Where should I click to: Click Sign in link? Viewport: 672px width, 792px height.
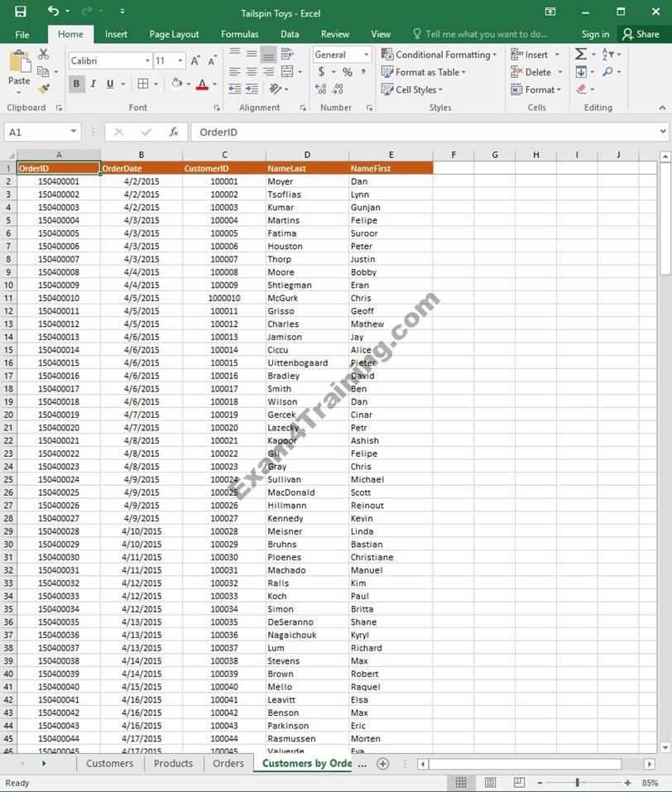tap(595, 34)
